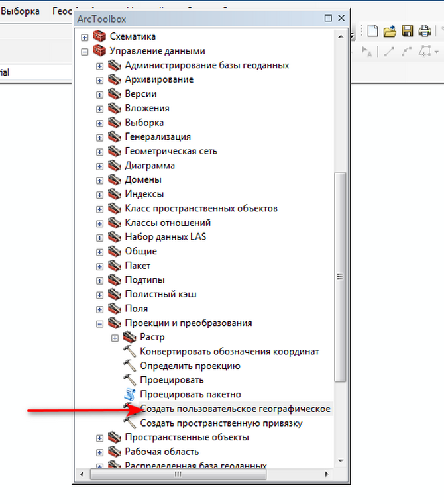Click the Индексы toolset icon
The height and width of the screenshot is (504, 444).
coord(114,194)
